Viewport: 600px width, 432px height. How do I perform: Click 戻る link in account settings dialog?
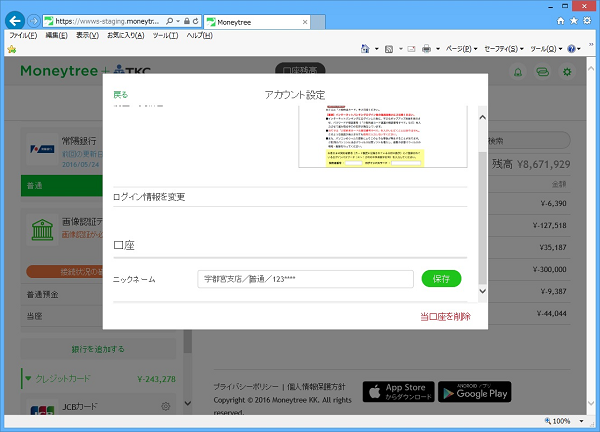[121, 95]
